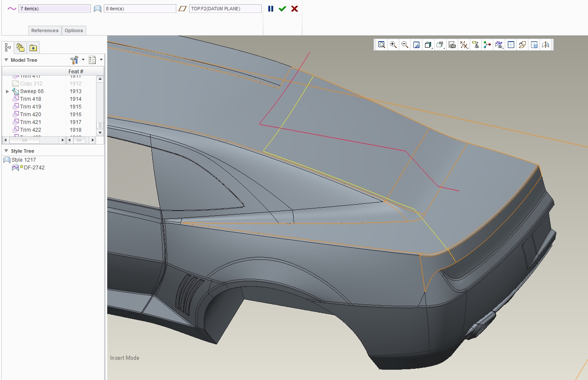Click feature number 1916 cell

point(75,115)
